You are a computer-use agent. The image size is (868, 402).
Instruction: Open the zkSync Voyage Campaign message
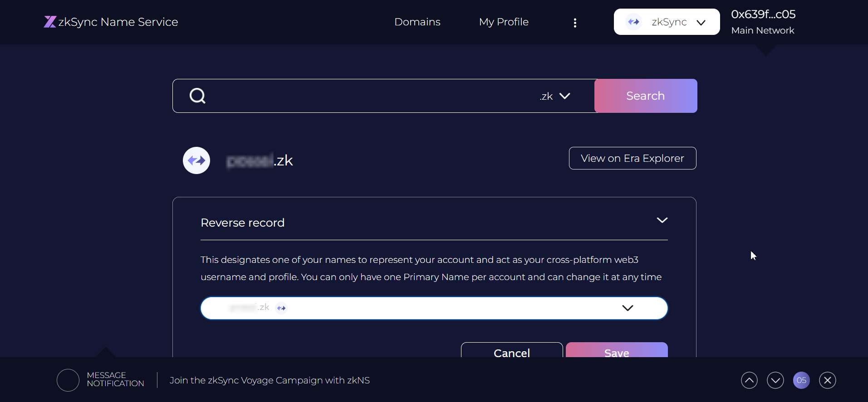[270, 380]
